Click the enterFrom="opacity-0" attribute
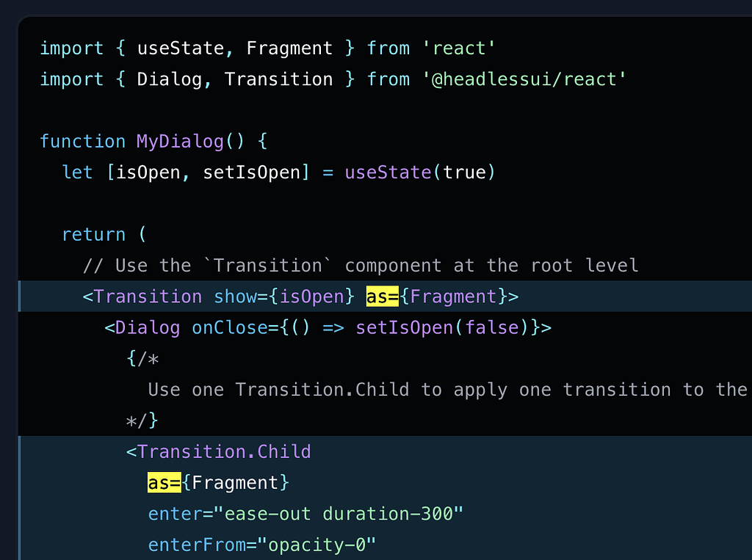Screen dimensions: 752x560 click(x=262, y=545)
